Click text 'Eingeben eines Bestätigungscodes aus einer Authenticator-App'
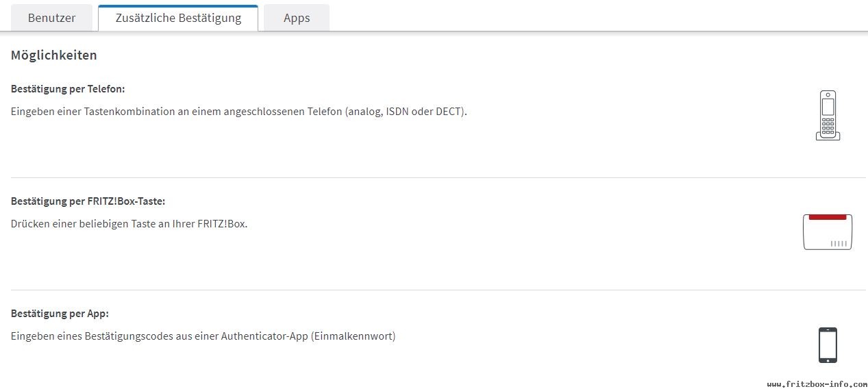 (159, 336)
